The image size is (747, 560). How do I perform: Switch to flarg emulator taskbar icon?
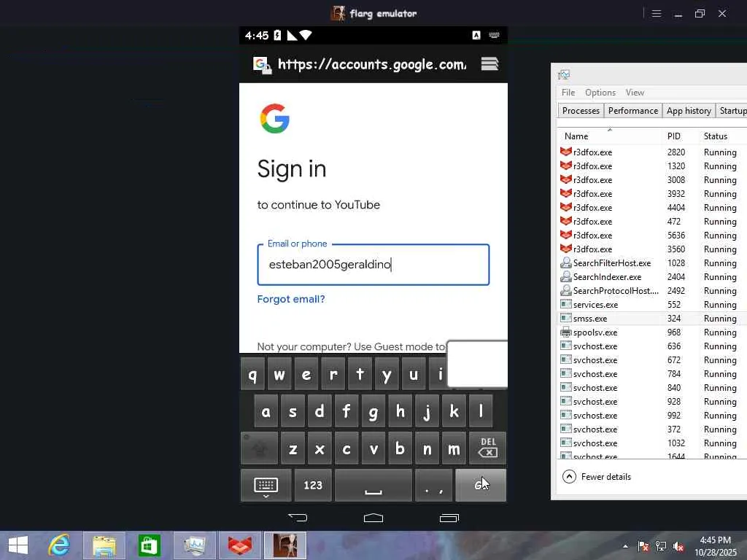(x=285, y=545)
